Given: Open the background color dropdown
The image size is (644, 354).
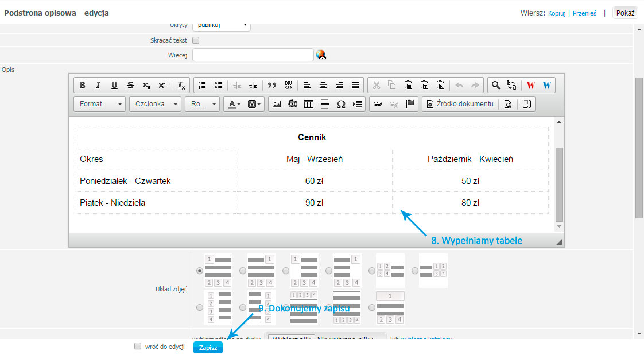Looking at the screenshot, I should pos(254,104).
